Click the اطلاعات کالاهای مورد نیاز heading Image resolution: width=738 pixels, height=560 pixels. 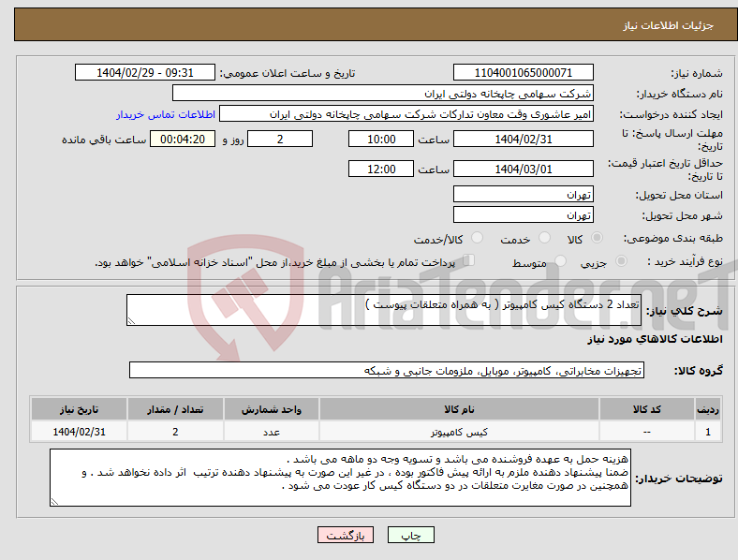click(655, 339)
